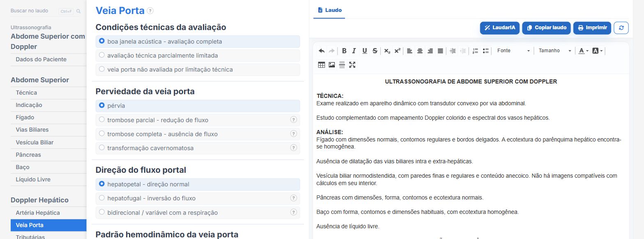Click the Copiar laudo button
This screenshot has height=239, width=644.
coord(546,28)
